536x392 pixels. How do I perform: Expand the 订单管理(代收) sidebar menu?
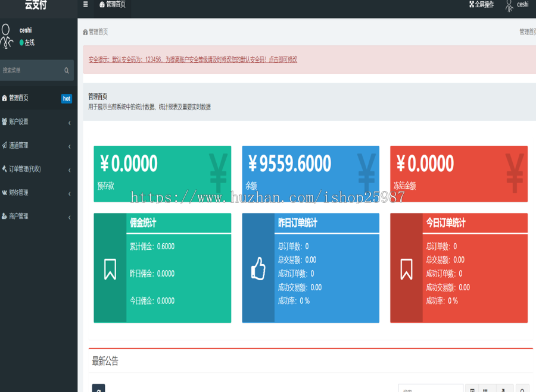click(x=36, y=169)
